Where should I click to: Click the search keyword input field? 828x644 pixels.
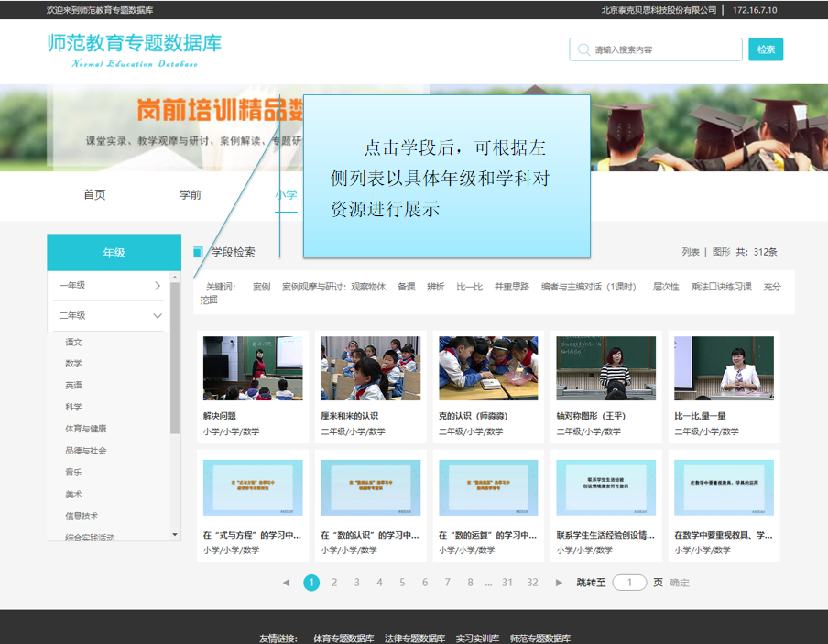664,49
